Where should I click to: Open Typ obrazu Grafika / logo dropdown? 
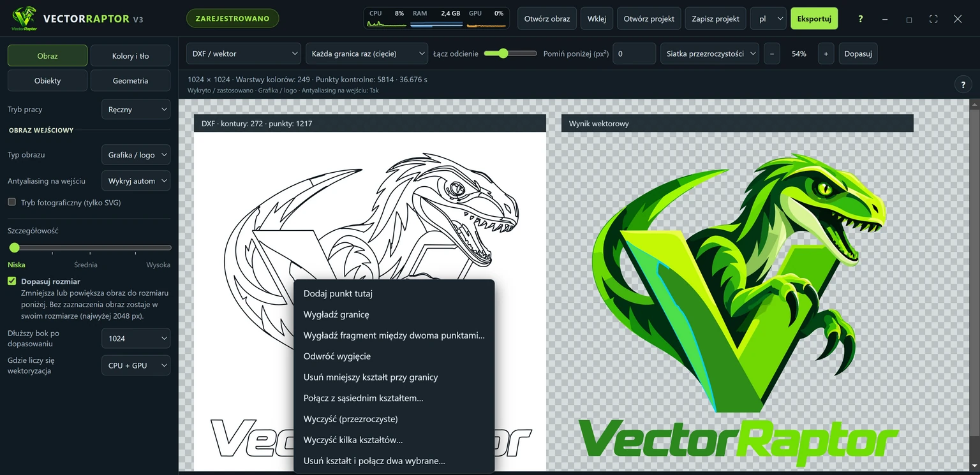tap(136, 155)
